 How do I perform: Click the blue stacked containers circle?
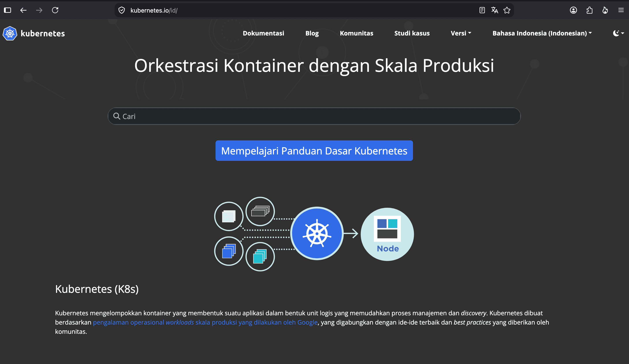pyautogui.click(x=229, y=251)
